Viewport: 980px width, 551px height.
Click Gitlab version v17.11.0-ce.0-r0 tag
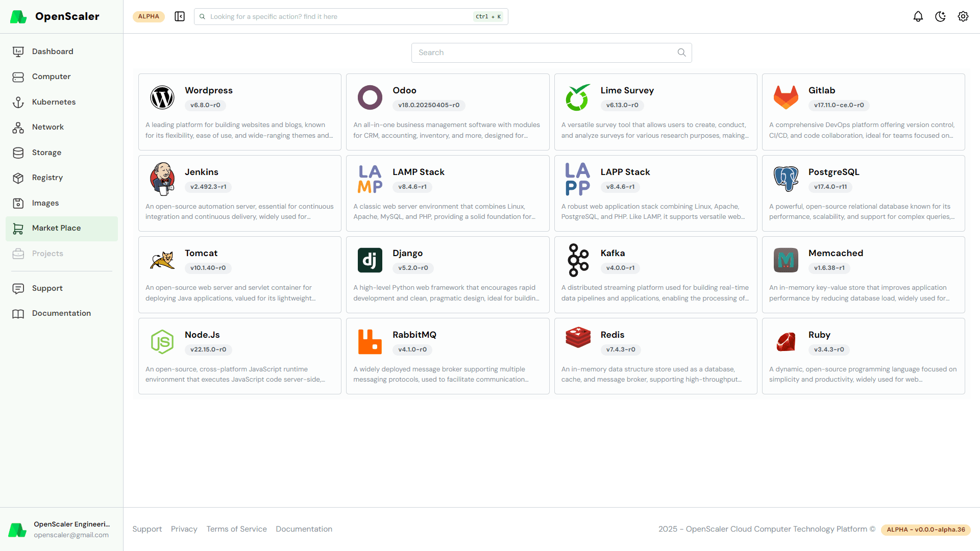coord(839,105)
